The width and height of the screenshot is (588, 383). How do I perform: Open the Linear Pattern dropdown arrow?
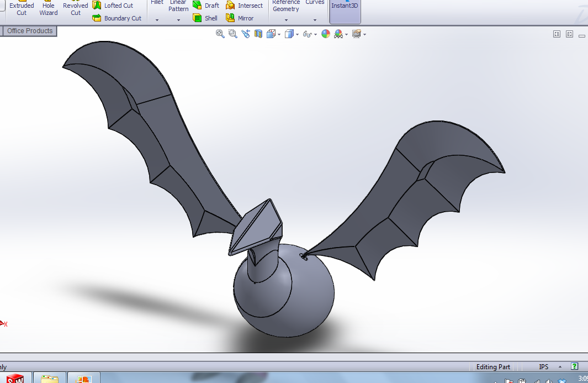click(x=178, y=20)
